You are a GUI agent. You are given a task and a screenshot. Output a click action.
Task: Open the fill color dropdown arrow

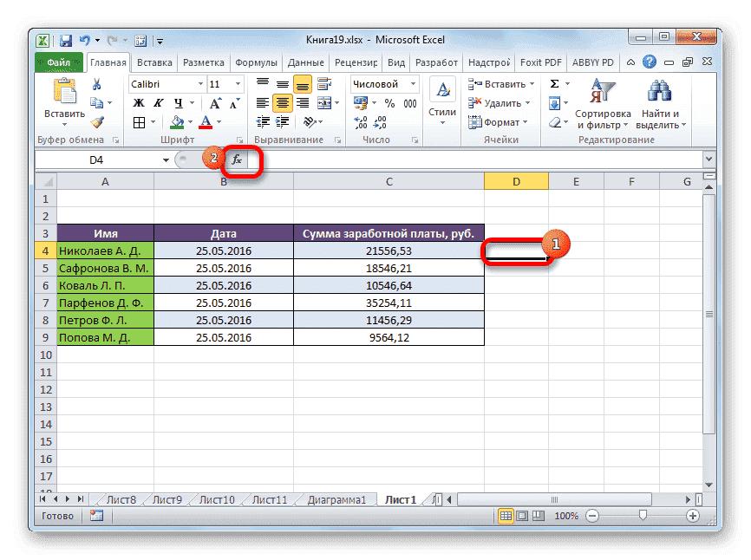point(190,123)
